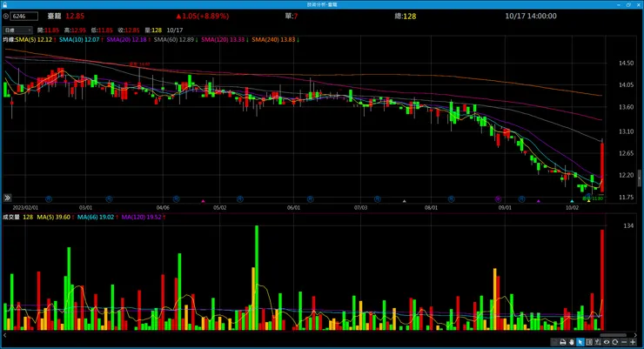Click the 10/17 14:00:00 timestamp
The height and width of the screenshot is (349, 644).
click(531, 16)
